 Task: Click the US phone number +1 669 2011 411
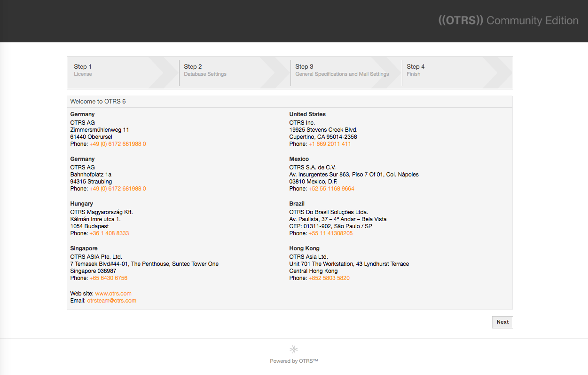(x=329, y=144)
